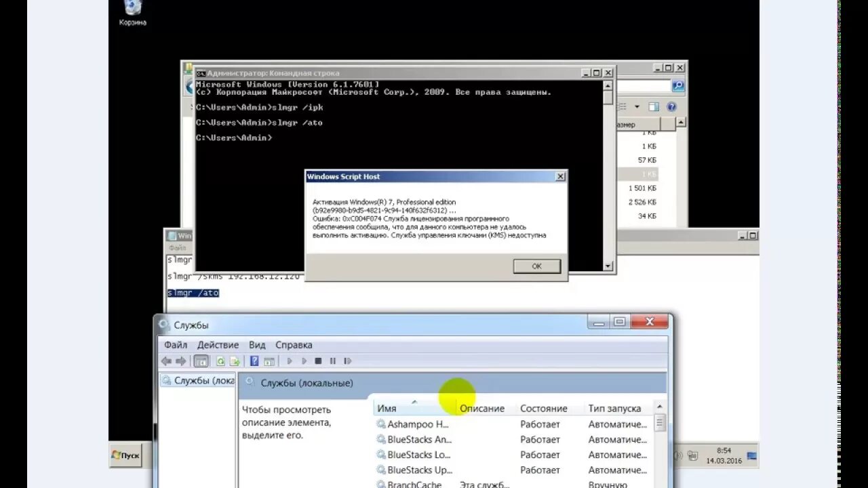Screen dimensions: 868x488
Task: Pause the service using the pause icon
Action: pyautogui.click(x=333, y=361)
